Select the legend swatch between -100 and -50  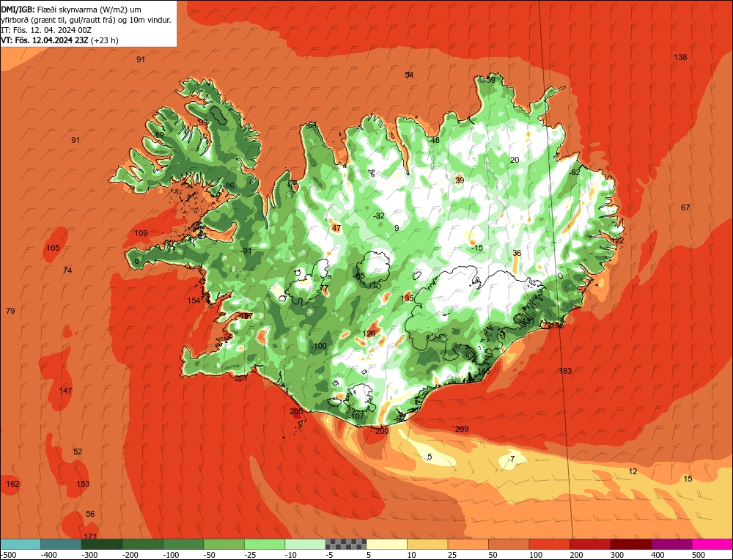point(183,544)
